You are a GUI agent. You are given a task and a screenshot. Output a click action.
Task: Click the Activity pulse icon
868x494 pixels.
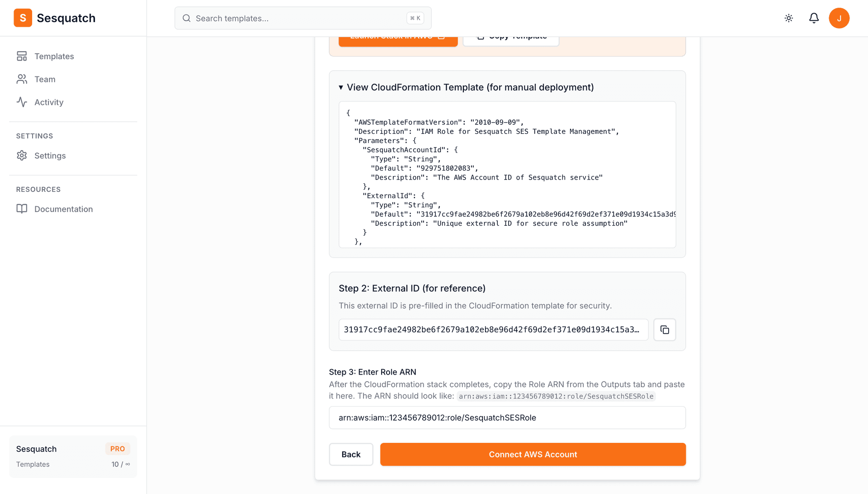(22, 102)
